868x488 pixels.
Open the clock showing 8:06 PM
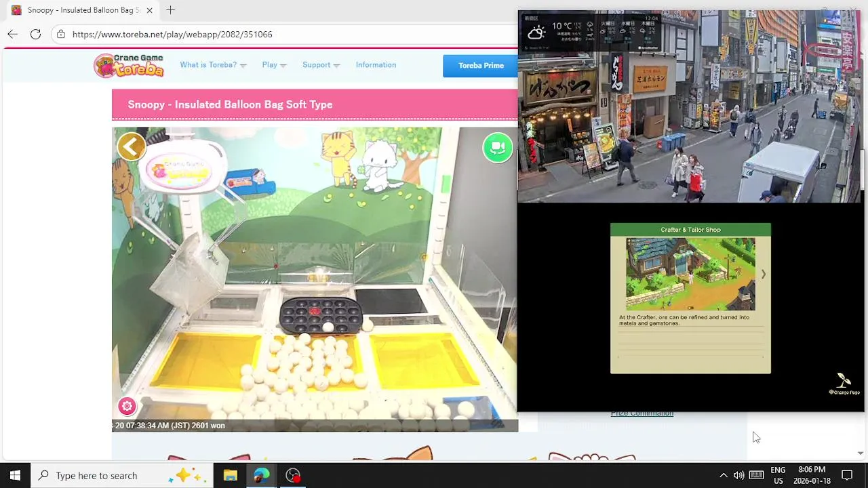point(812,475)
